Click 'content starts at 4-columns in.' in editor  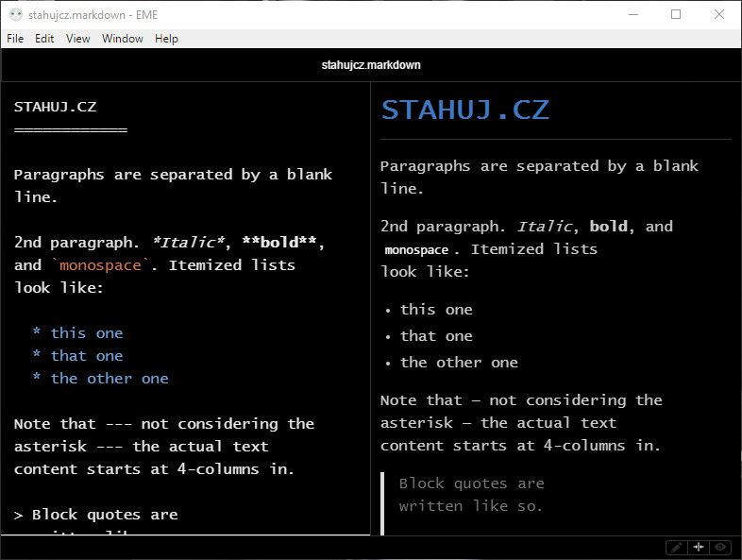click(154, 469)
